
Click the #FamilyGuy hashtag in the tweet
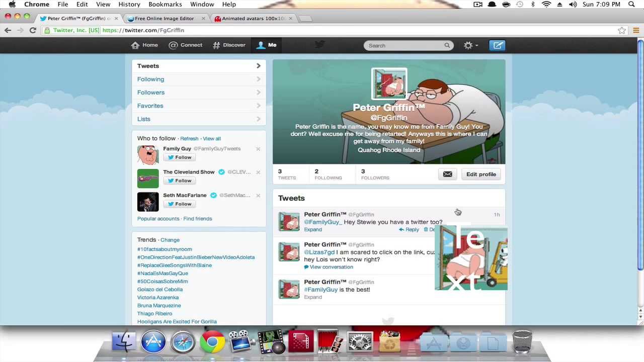tap(321, 290)
